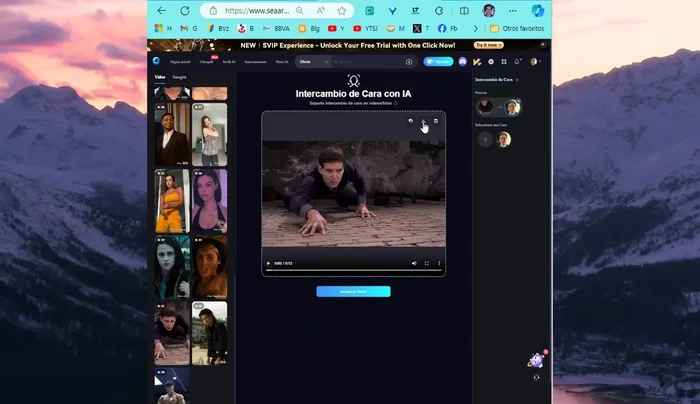Toggle split screen view in Edge
700x404 pixels.
(464, 11)
